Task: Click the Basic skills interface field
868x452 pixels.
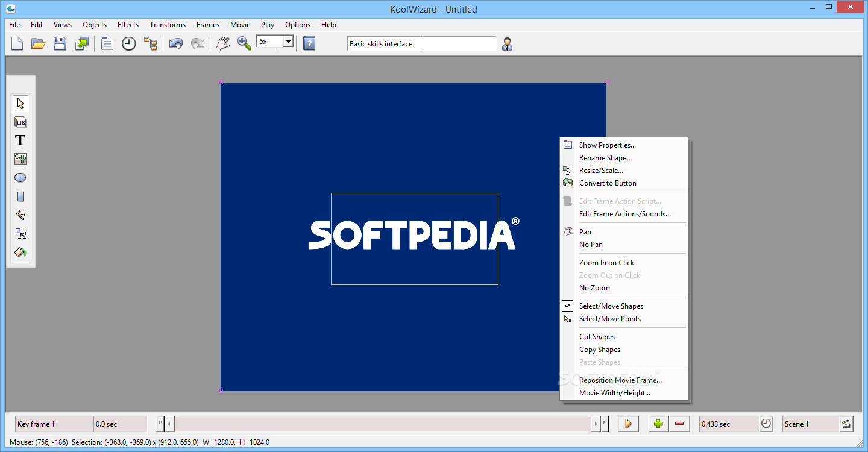Action: pyautogui.click(x=422, y=44)
